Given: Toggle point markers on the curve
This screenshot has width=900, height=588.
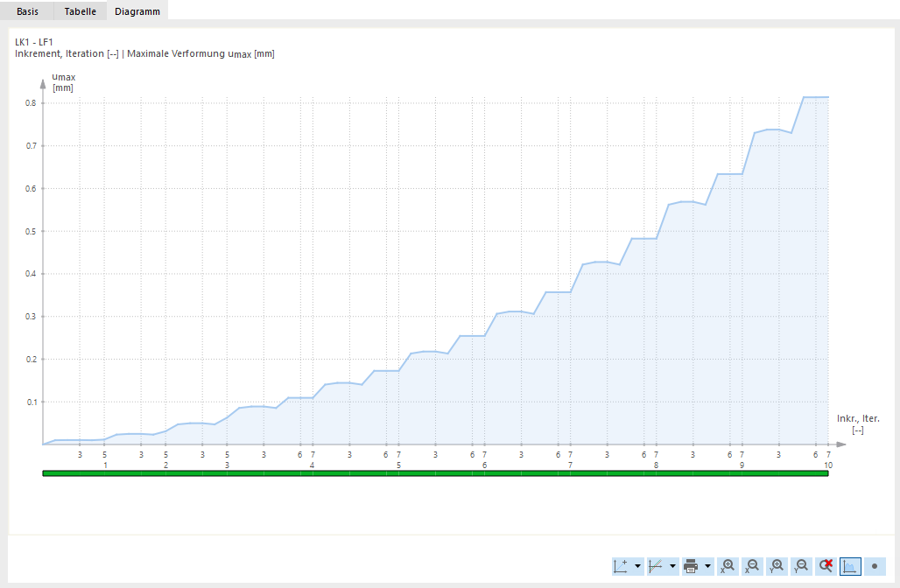Looking at the screenshot, I should [872, 566].
